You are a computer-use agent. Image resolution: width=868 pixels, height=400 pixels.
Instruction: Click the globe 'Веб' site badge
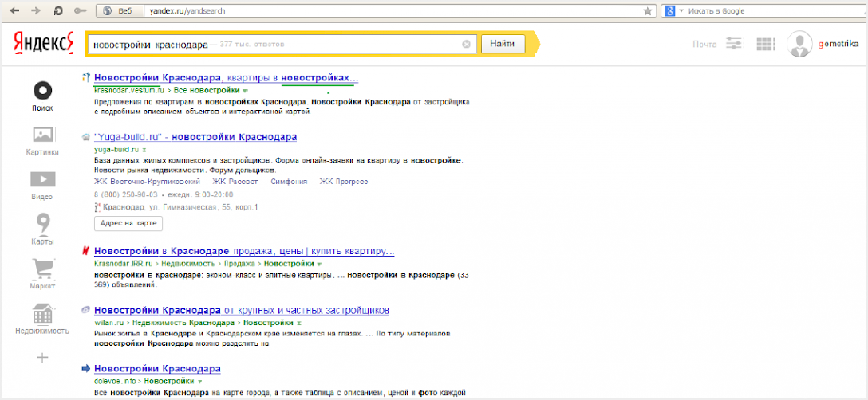click(x=120, y=11)
